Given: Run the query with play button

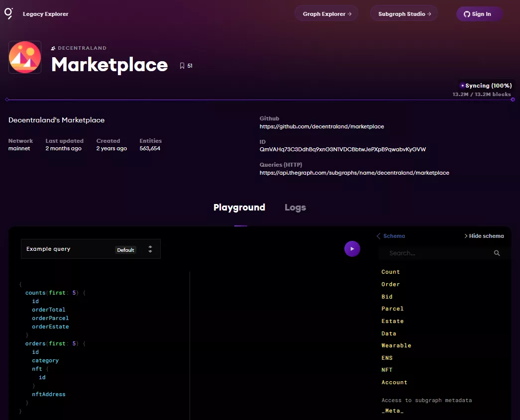Looking at the screenshot, I should 352,249.
